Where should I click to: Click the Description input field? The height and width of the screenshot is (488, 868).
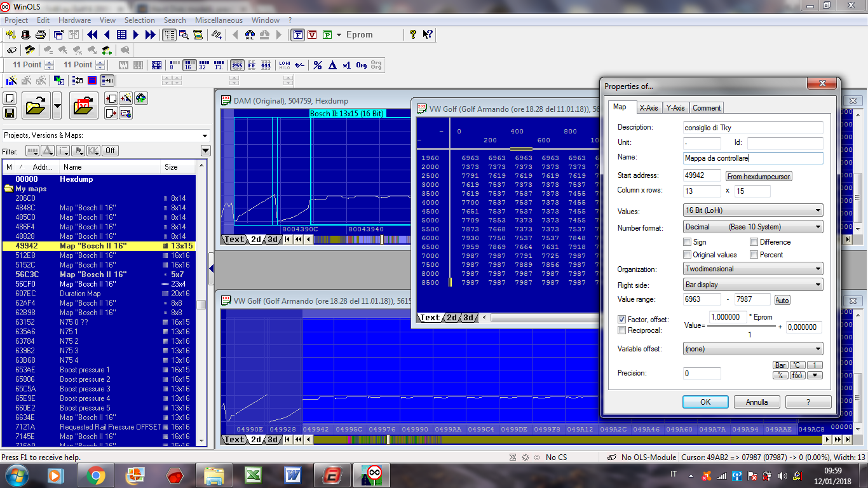(753, 128)
